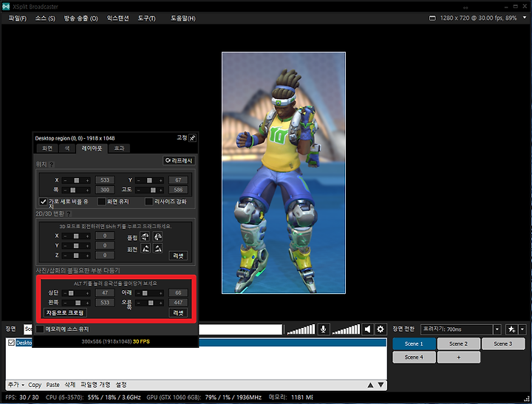Add new scene with + button
The height and width of the screenshot is (404, 532).
(458, 357)
